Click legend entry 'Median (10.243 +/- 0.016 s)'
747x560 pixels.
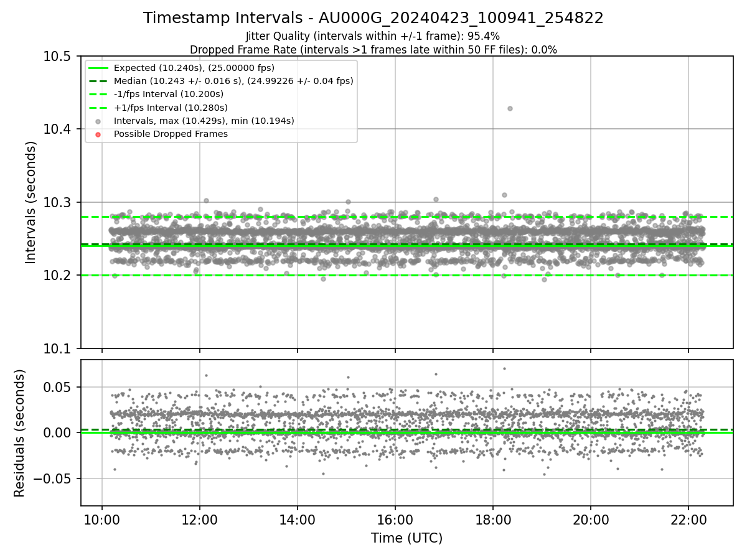234,81
